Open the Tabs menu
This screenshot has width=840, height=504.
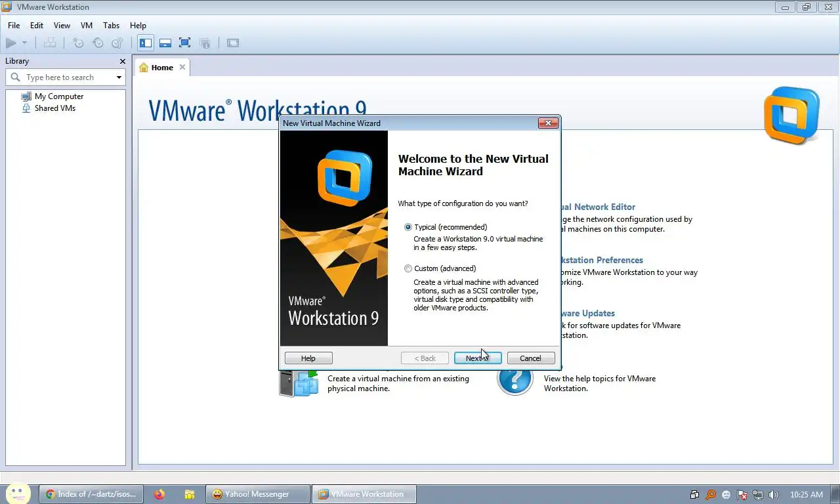tap(112, 26)
